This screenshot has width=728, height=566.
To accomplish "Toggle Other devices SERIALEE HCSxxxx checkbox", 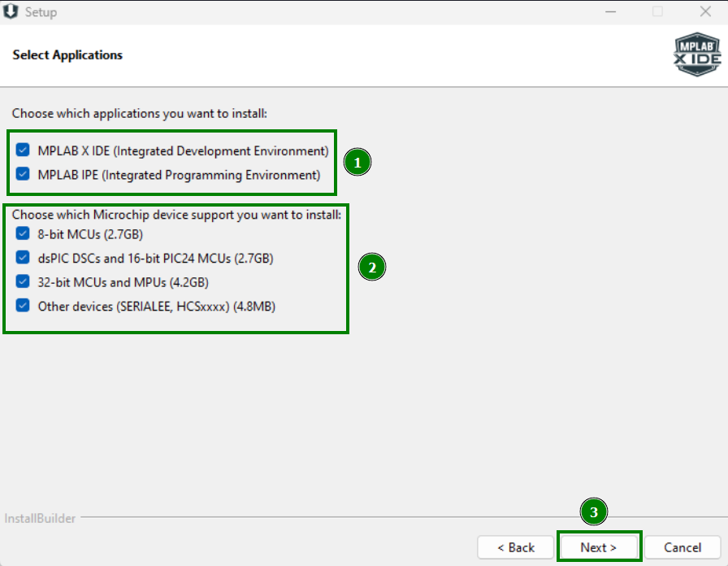I will (x=23, y=306).
